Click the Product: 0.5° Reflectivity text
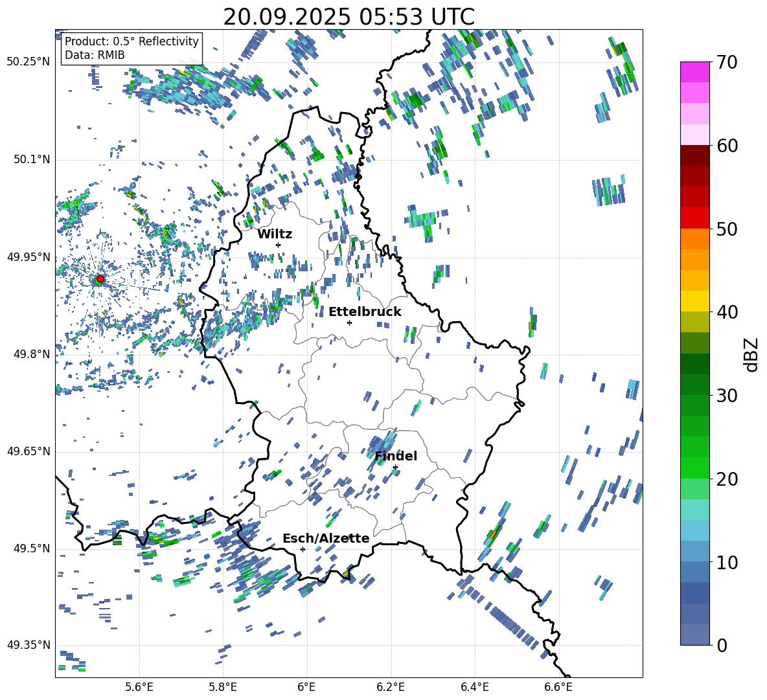The height and width of the screenshot is (700, 767). [x=132, y=41]
